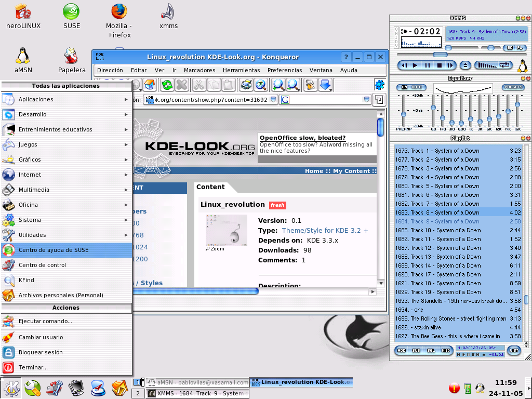The width and height of the screenshot is (532, 399).
Task: Toggle the equalizer AUTO button
Action: click(x=417, y=87)
